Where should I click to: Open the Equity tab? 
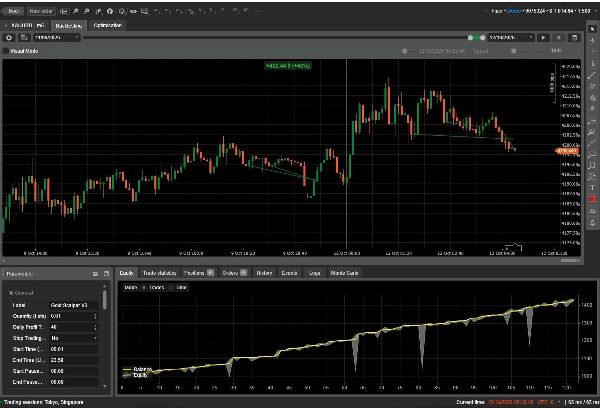point(126,273)
